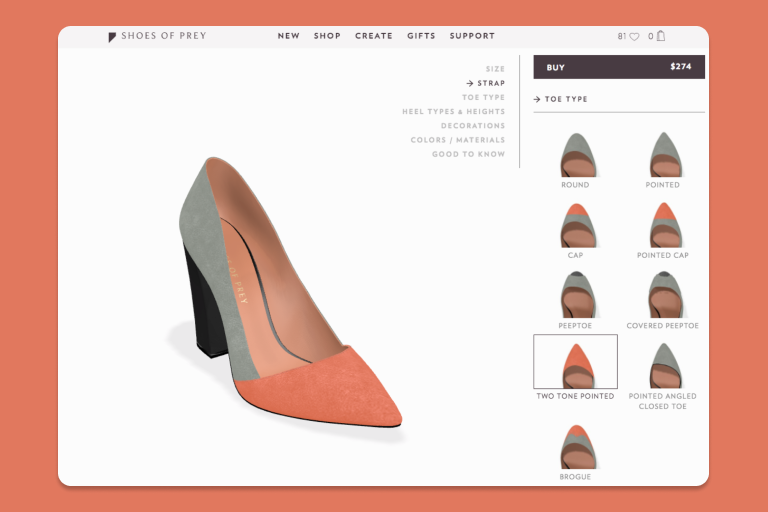This screenshot has height=512, width=768.
Task: Open the NEW menu item
Action: (288, 36)
